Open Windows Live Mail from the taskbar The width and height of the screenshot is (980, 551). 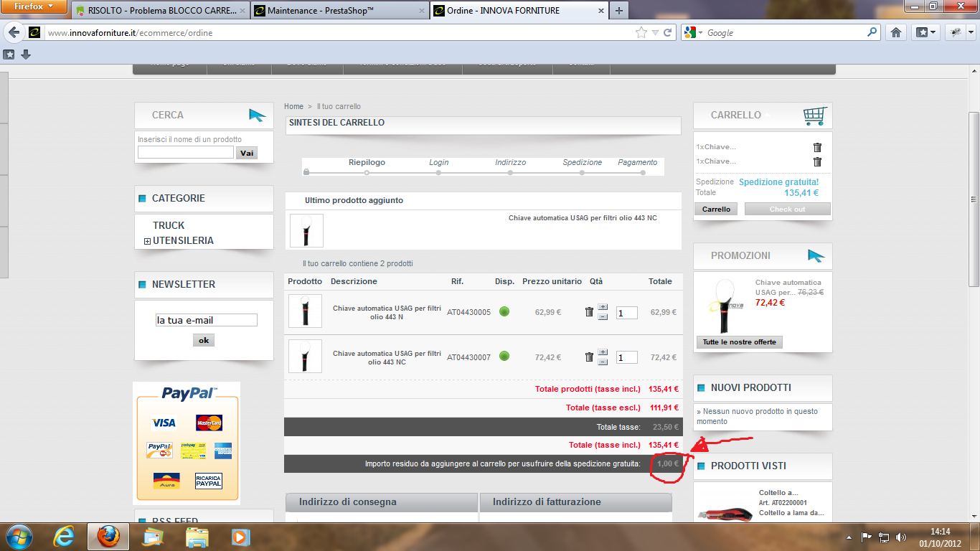[x=153, y=536]
